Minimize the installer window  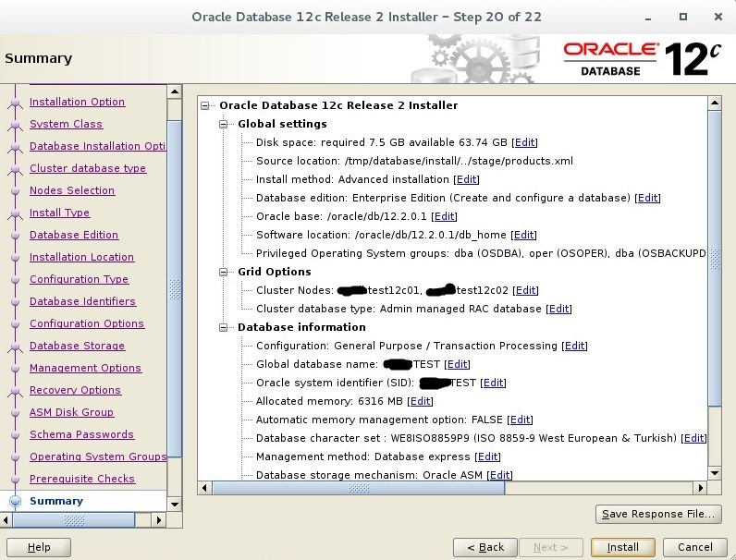648,18
